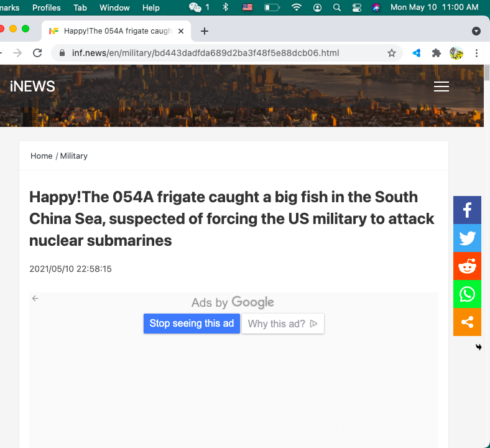Open Chrome three-dot menu
Image resolution: width=490 pixels, height=448 pixels.
pyautogui.click(x=476, y=53)
